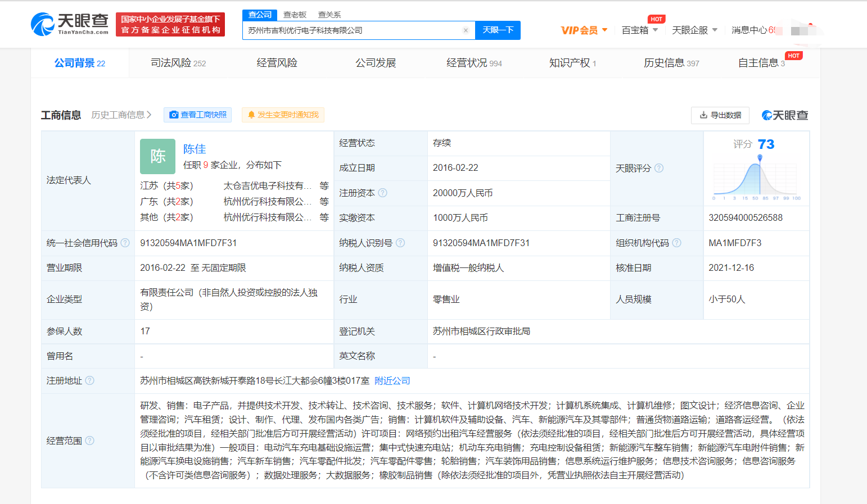Screen dimensions: 867x504
Task: Switch to the 查老板 search tab
Action: (295, 15)
